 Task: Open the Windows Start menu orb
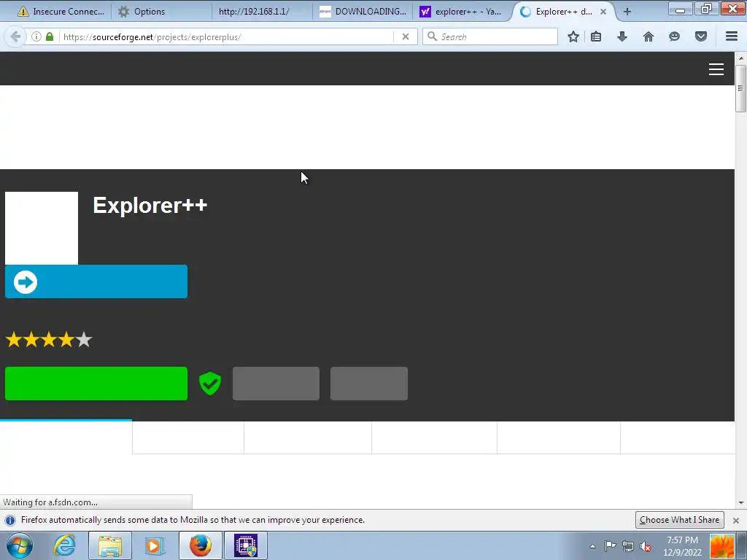click(20, 545)
